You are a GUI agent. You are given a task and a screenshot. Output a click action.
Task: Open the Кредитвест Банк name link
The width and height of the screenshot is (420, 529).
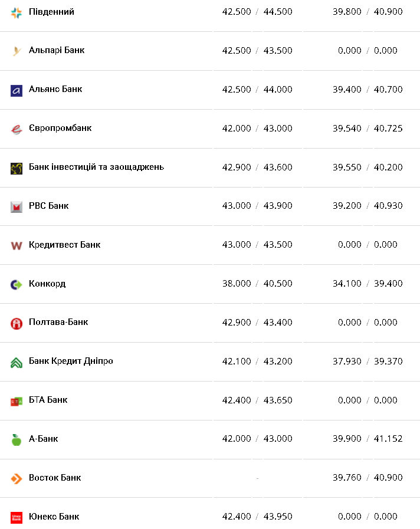pos(64,245)
